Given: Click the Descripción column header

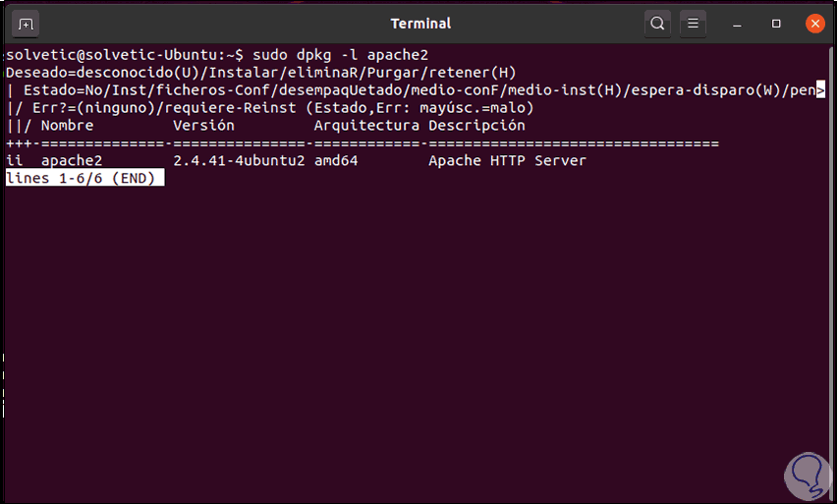Looking at the screenshot, I should [x=476, y=126].
